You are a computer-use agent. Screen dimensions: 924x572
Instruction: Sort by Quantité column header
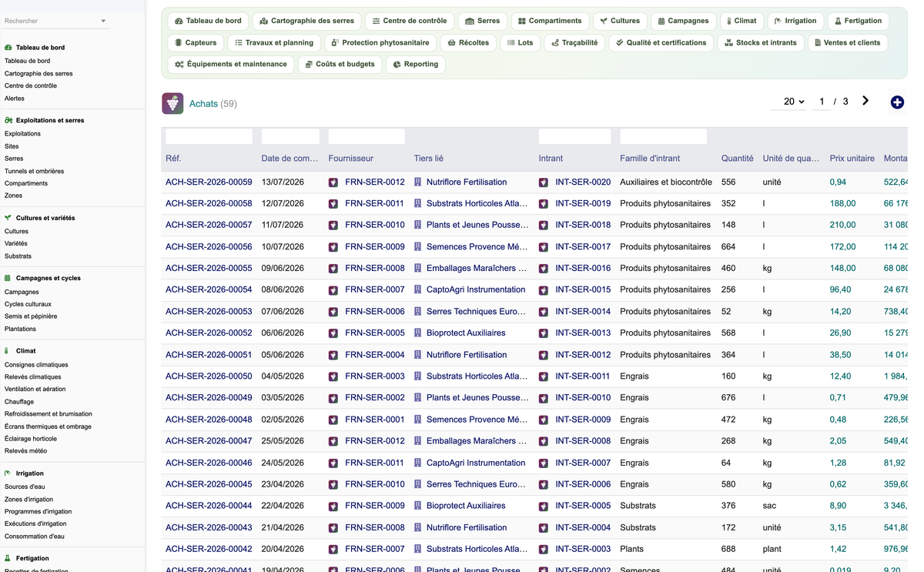point(737,159)
